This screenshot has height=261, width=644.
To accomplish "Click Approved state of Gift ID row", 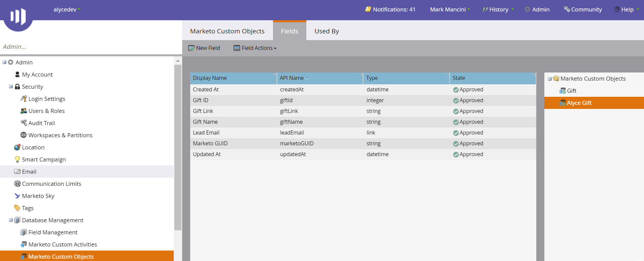I will 468,100.
